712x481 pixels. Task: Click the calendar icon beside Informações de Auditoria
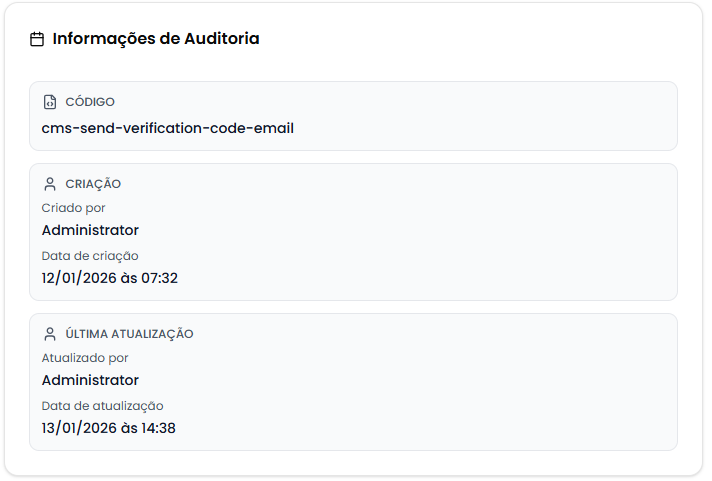tap(37, 40)
